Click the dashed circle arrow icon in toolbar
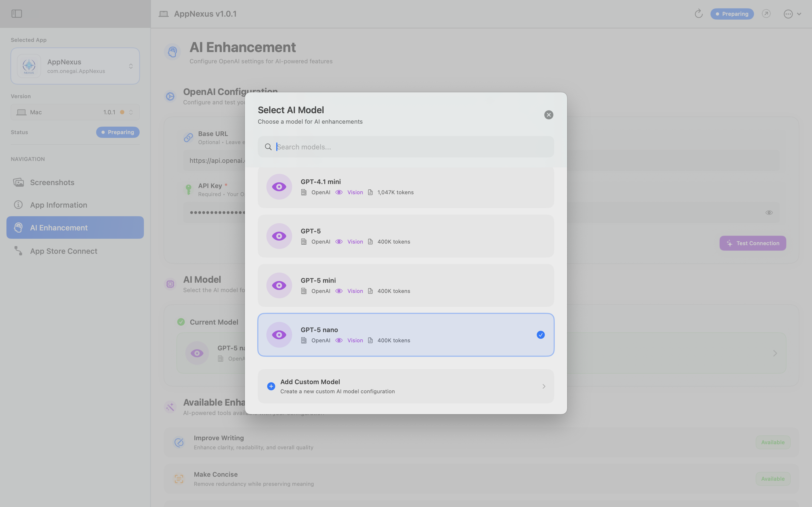This screenshot has height=507, width=812. 766,14
